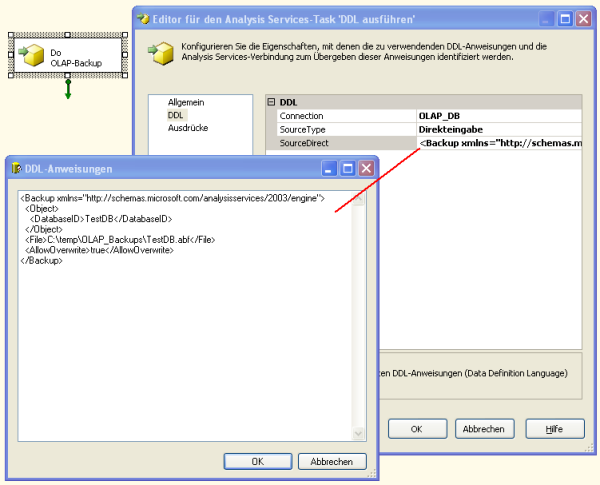
Task: Open the SourceType value Direkteingabe
Action: click(498, 130)
